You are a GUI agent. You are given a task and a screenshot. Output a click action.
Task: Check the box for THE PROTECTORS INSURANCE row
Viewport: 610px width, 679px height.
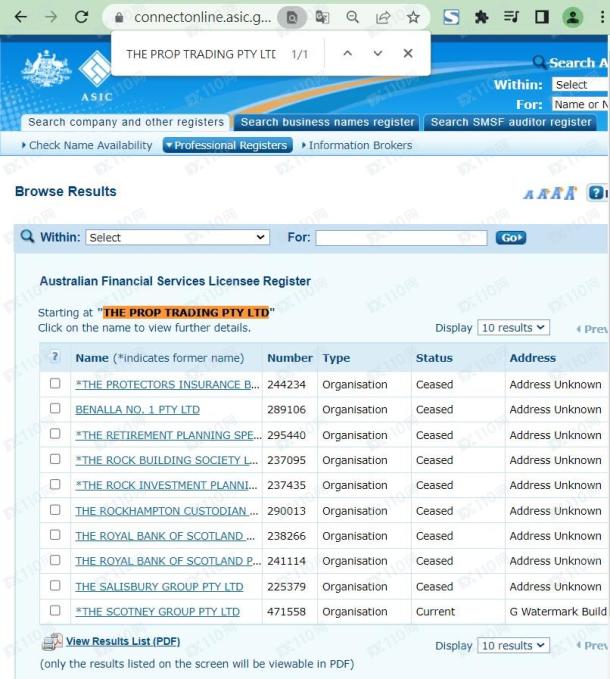pyautogui.click(x=55, y=383)
